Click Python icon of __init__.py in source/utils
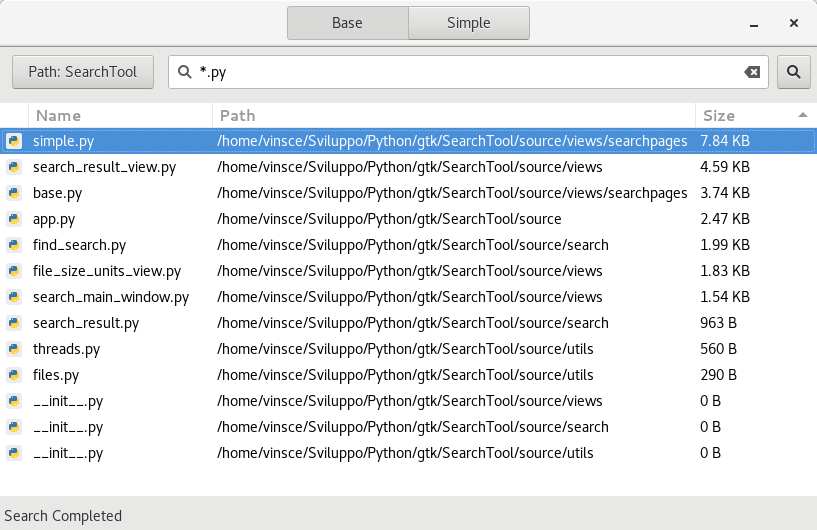The image size is (817, 530). pos(14,453)
